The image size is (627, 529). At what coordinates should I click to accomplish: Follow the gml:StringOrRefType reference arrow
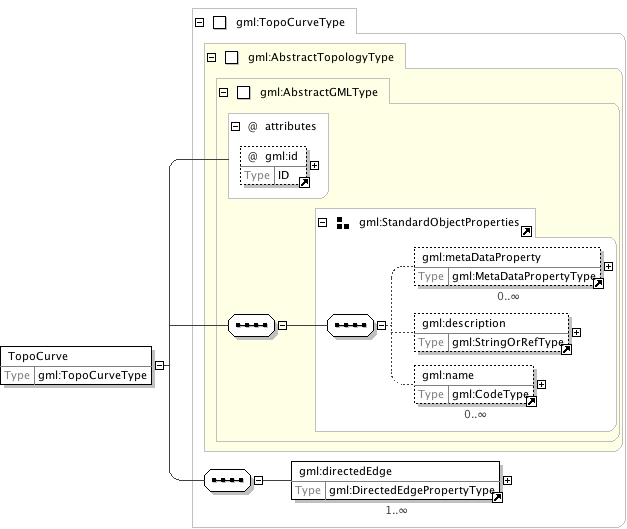pos(566,349)
